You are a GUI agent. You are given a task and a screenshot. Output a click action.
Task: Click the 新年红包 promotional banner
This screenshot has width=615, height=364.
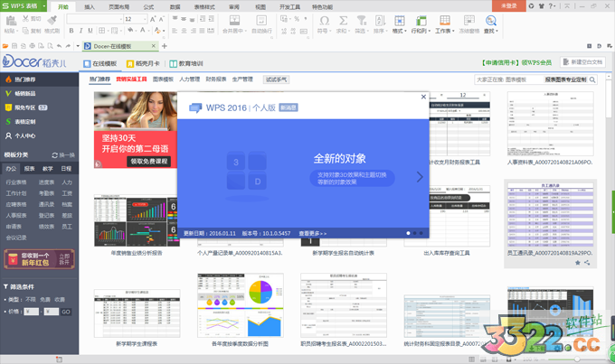[x=39, y=259]
